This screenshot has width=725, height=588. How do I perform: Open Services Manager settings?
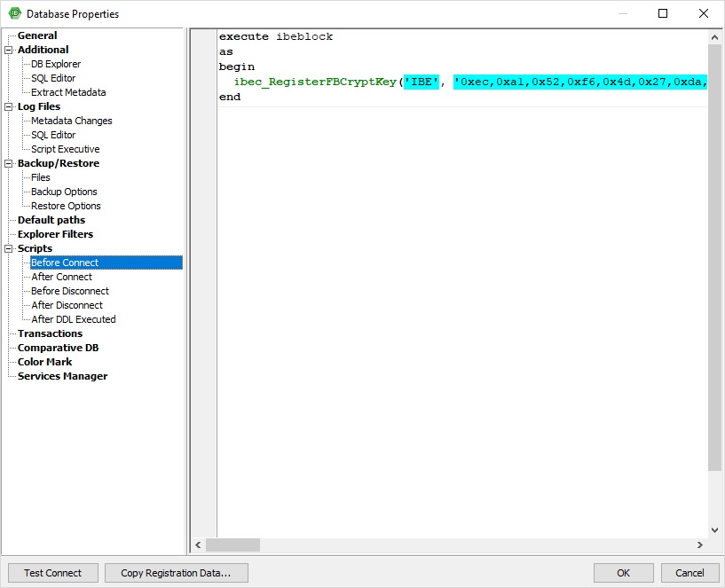click(62, 376)
